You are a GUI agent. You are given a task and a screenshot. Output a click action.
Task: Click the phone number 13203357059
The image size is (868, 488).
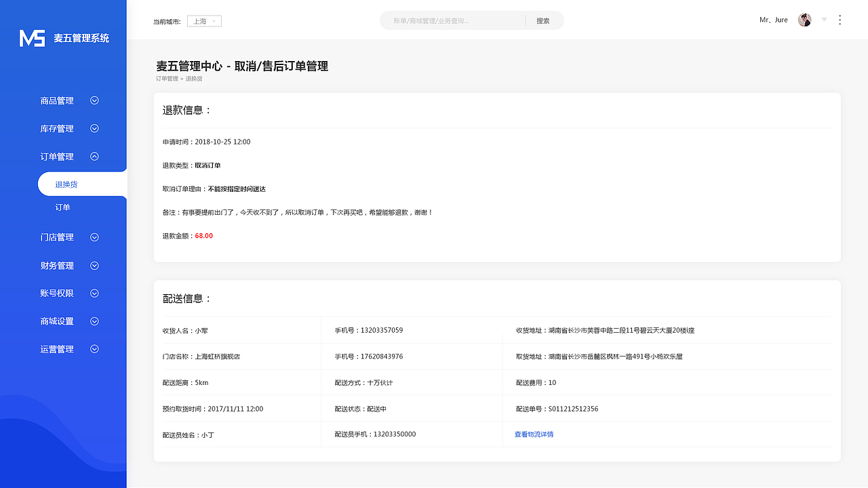382,331
